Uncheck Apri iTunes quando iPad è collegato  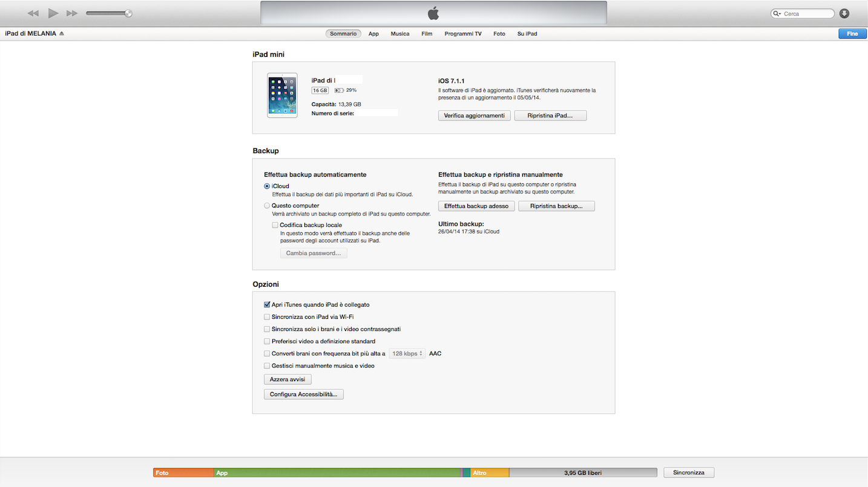(x=267, y=305)
